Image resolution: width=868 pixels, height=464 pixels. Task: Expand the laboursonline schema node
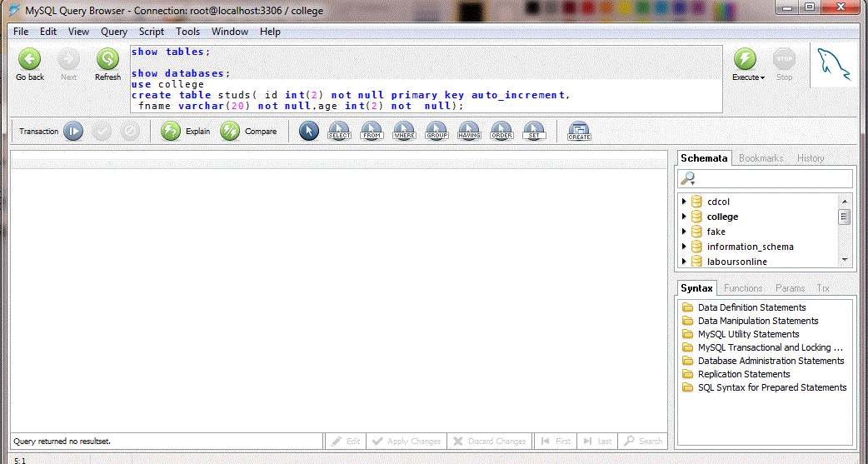tap(684, 262)
